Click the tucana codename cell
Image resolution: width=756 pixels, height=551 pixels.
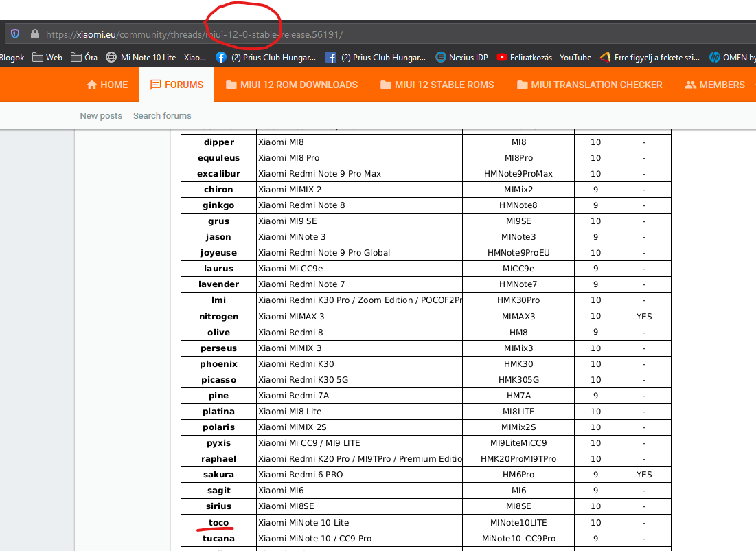click(218, 539)
